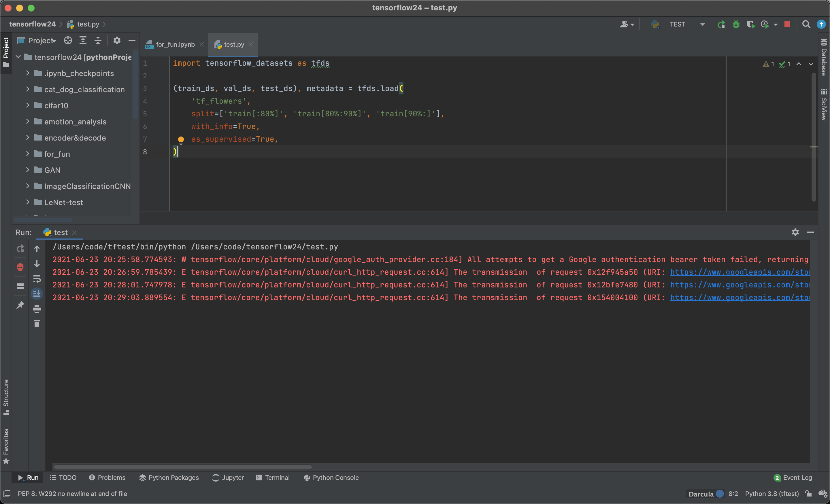Toggle scroll to end in console
The width and height of the screenshot is (830, 504).
coord(37,293)
